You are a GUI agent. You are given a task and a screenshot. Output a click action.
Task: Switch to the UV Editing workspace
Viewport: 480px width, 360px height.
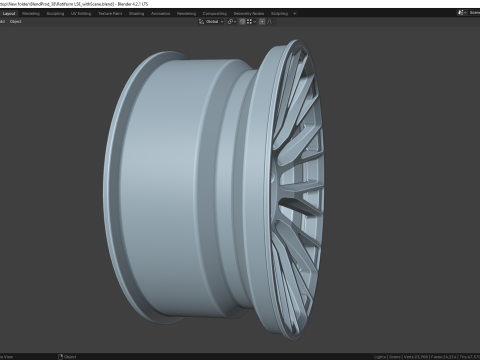coord(81,14)
